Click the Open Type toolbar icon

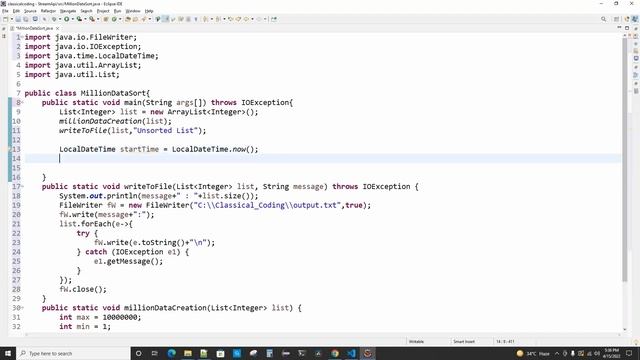coord(128,19)
